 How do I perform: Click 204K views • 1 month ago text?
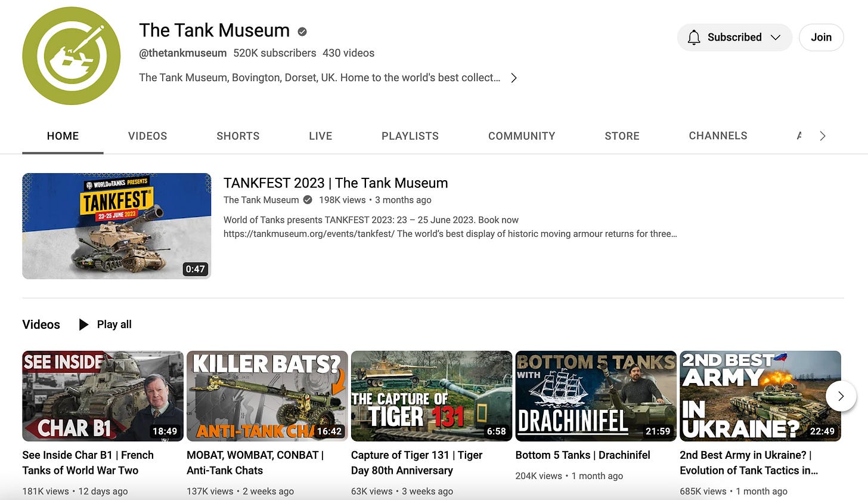(x=569, y=476)
